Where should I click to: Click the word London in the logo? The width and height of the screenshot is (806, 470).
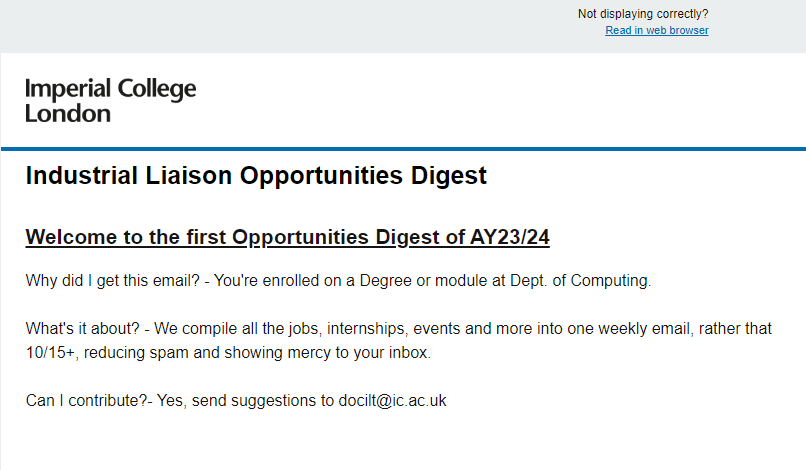coord(68,113)
